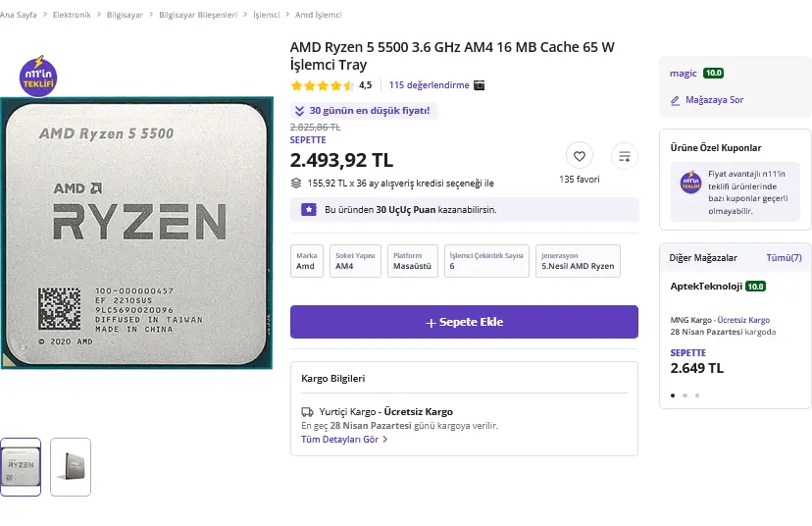Click the 2.493,92 TL price text
Screen dimensions: 812x526
point(342,160)
